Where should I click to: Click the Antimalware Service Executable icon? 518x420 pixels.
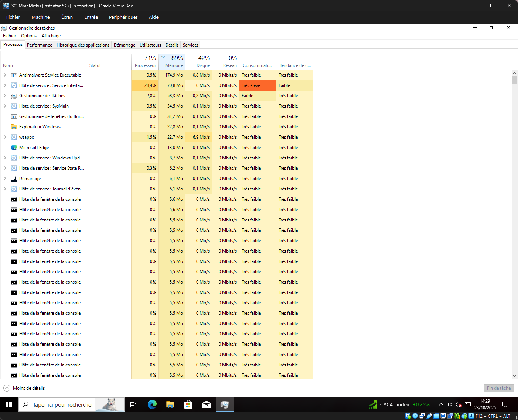pyautogui.click(x=14, y=75)
